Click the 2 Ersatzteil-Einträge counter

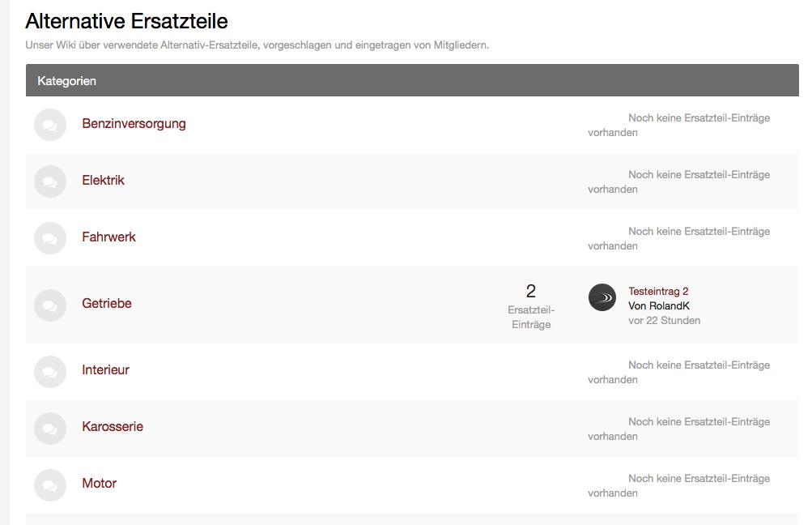[531, 305]
